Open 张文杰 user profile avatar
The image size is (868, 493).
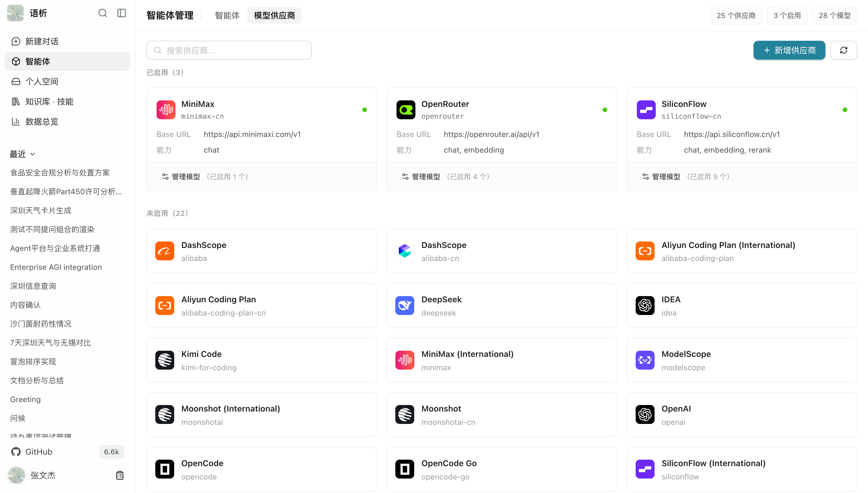pyautogui.click(x=16, y=475)
